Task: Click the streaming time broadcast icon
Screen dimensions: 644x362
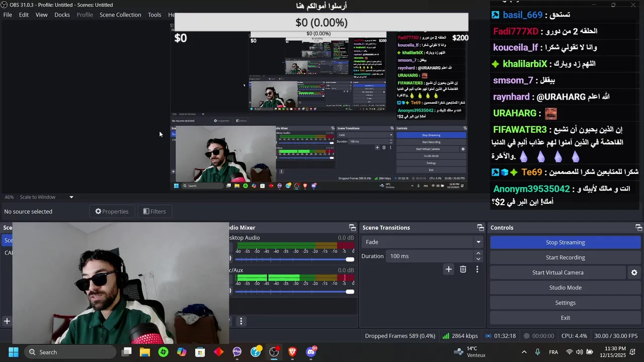Action: (x=488, y=336)
